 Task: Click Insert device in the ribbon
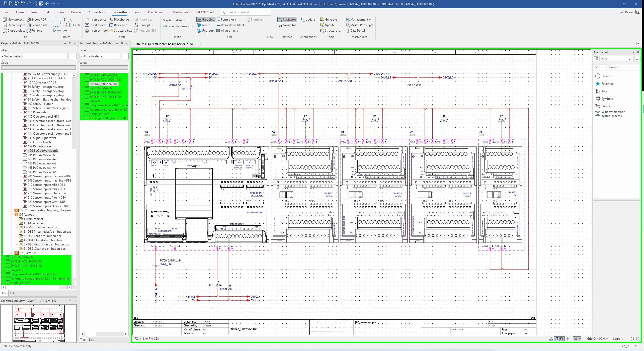pos(96,20)
